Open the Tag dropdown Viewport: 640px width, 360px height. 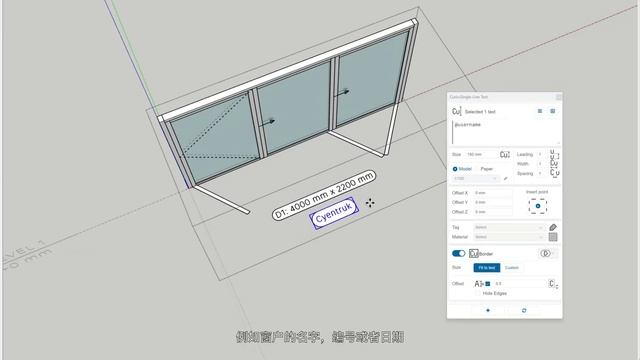509,227
